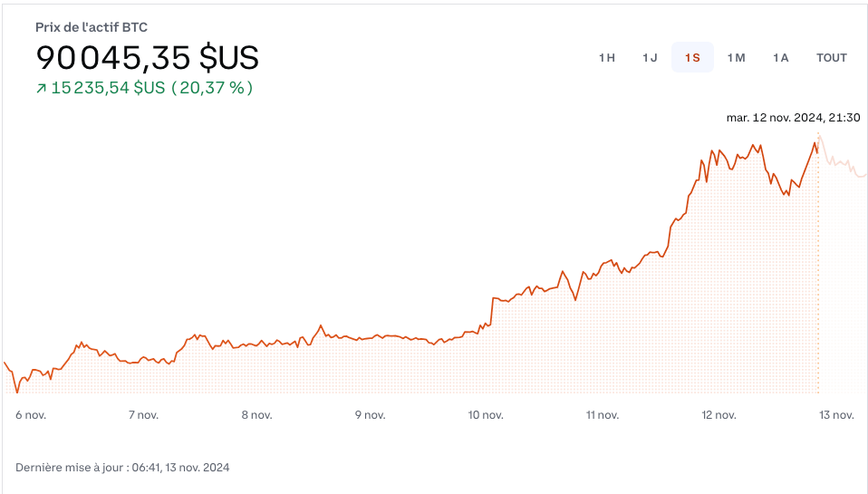This screenshot has height=494, width=868.
Task: Show the 1A yearly range
Action: 780,58
